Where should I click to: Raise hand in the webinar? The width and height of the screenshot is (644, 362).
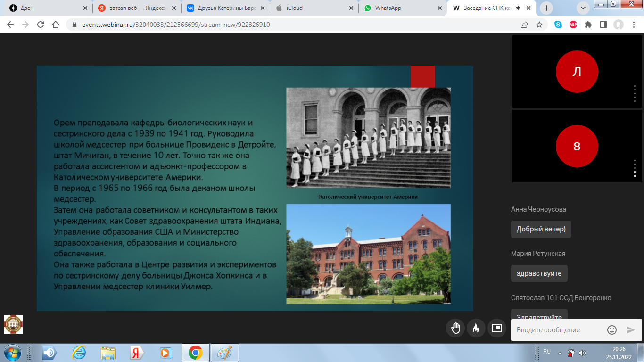[455, 329]
